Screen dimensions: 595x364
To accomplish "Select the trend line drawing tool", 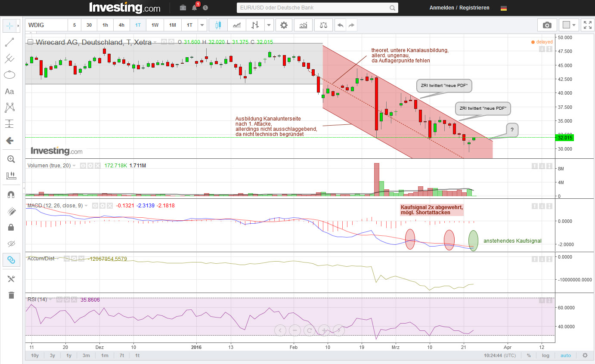I will tap(9, 42).
